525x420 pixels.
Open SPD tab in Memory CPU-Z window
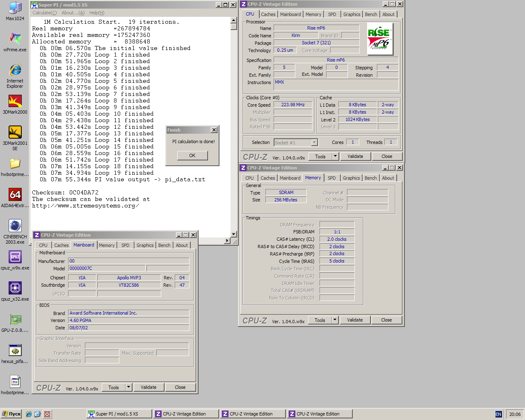[332, 178]
